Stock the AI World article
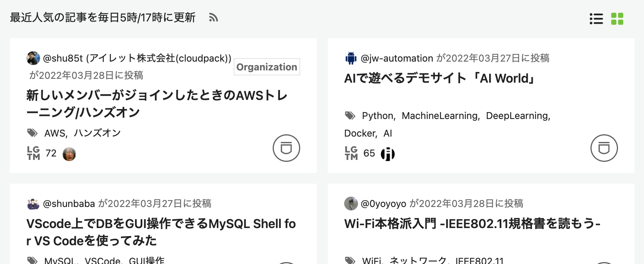644x264 pixels. coord(604,148)
